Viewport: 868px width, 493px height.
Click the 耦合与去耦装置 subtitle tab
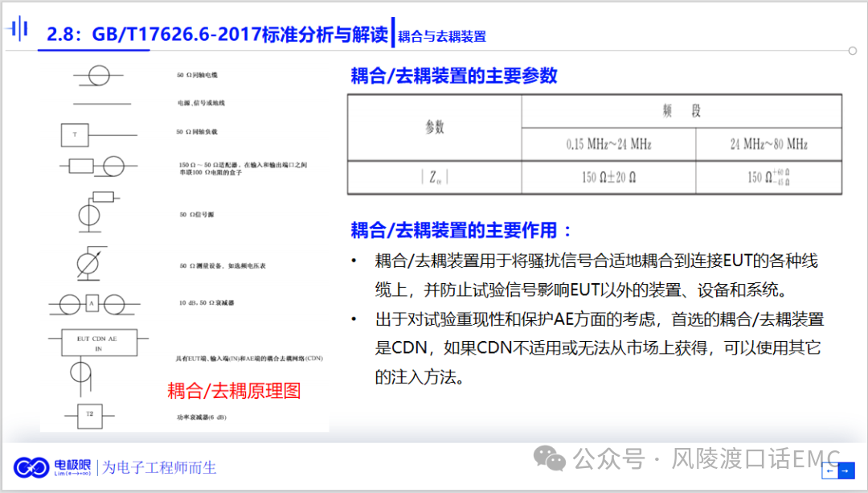coord(442,36)
